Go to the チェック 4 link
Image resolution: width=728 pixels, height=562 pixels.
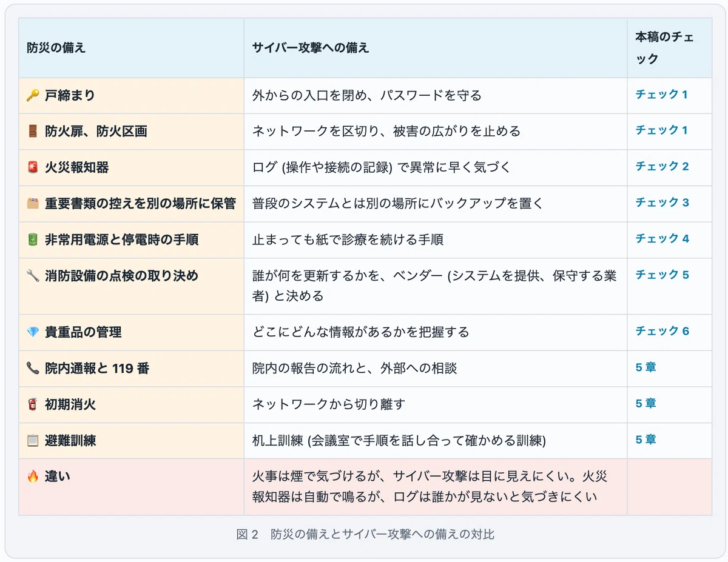pos(662,239)
